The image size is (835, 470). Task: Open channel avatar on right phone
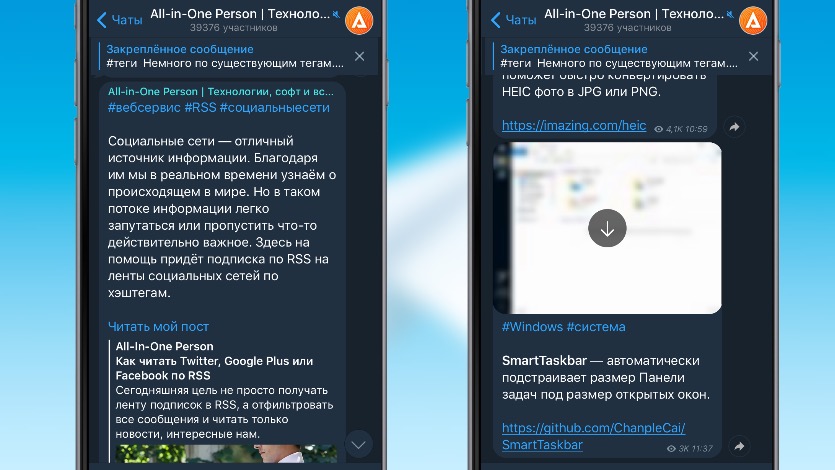752,21
